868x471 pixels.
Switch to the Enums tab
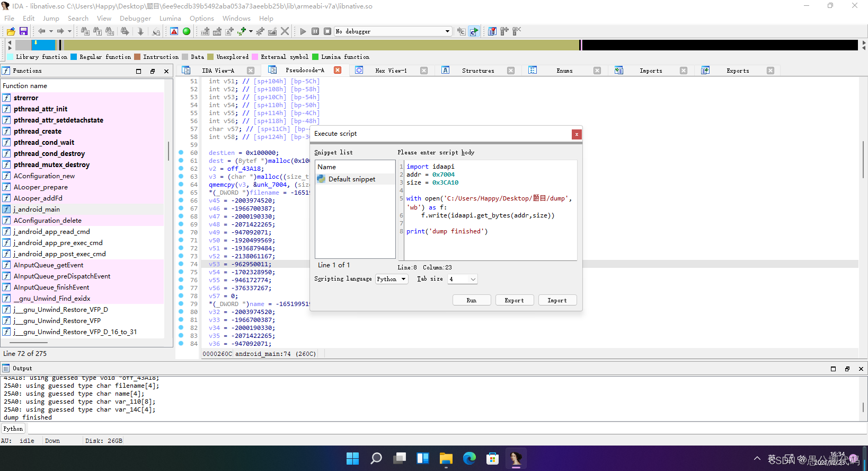564,71
